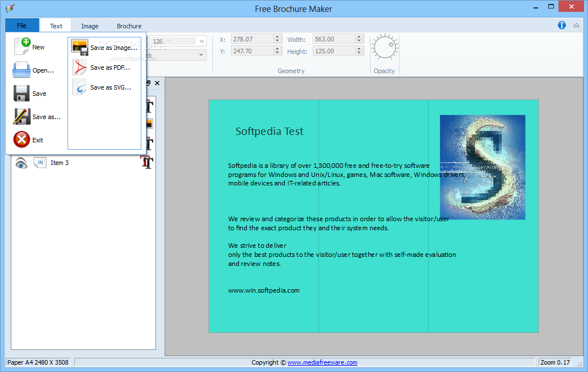Undock the items panel with float button
This screenshot has height=372, width=588.
click(x=149, y=83)
